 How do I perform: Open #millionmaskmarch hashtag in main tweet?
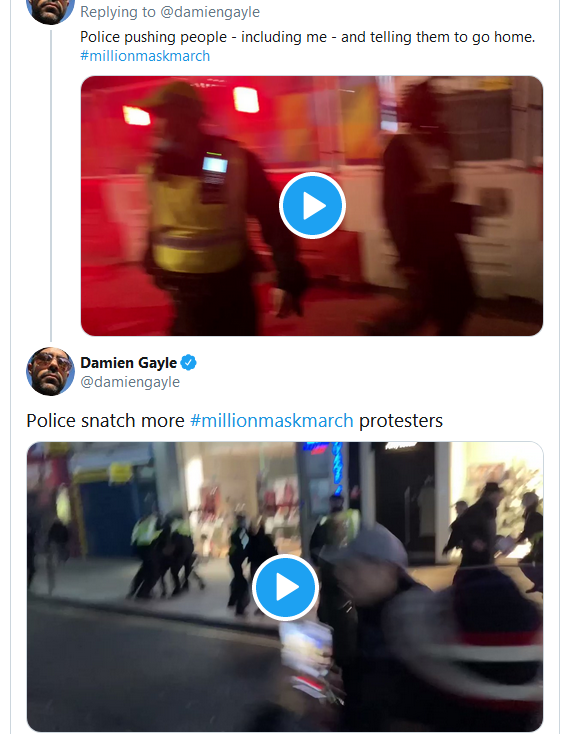click(272, 420)
